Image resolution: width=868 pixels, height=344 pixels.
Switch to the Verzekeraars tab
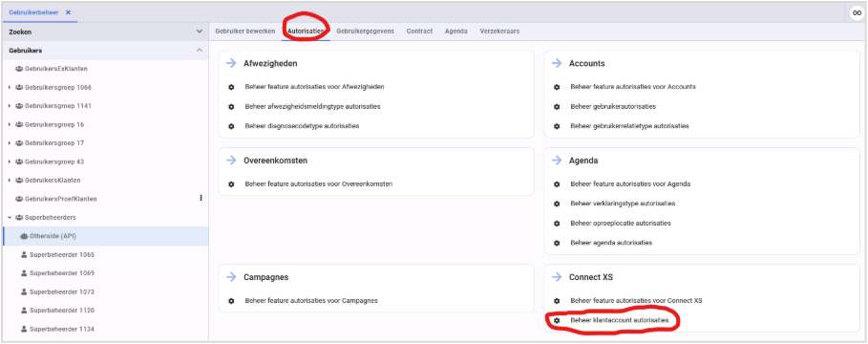[x=499, y=31]
